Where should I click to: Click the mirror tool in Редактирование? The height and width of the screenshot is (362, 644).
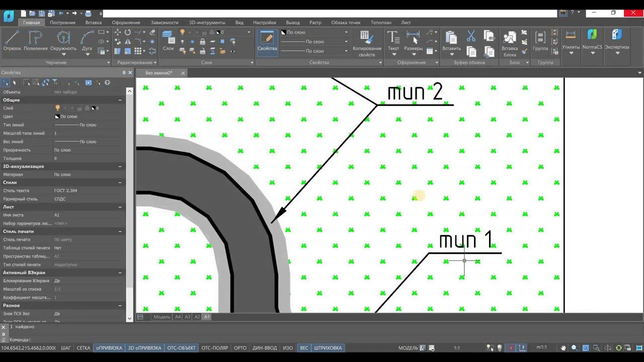pyautogui.click(x=128, y=42)
